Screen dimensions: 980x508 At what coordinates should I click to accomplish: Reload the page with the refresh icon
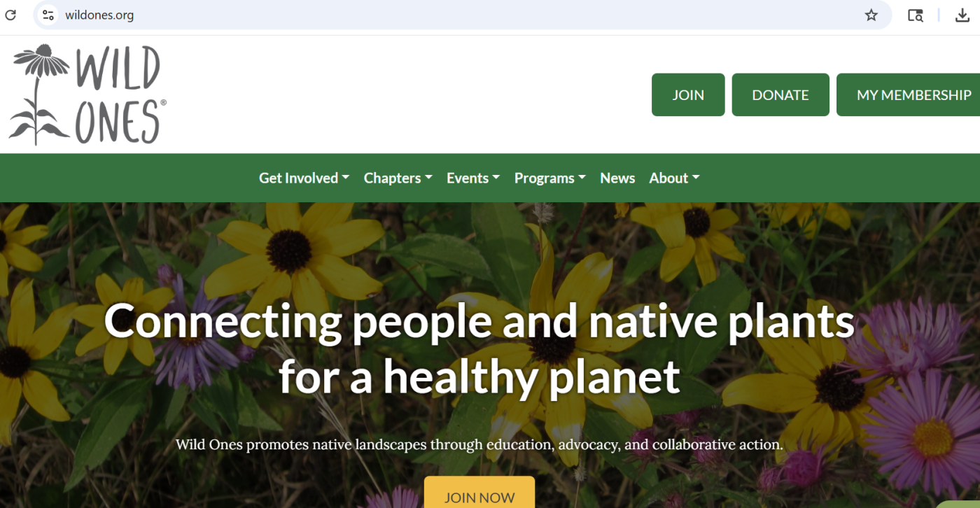tap(10, 15)
